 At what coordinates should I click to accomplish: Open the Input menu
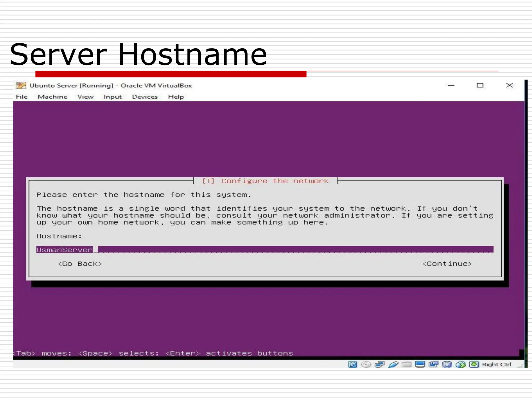pyautogui.click(x=113, y=97)
